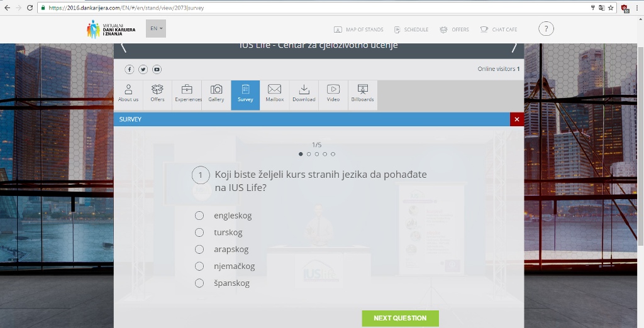Screen dimensions: 644x328
Task: Switch to the Billboards tab
Action: (x=362, y=93)
